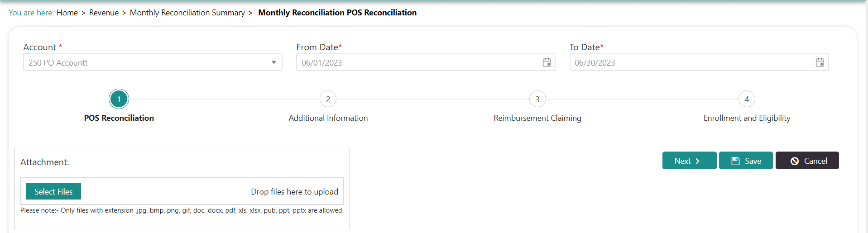Click the Next button
This screenshot has height=233, width=868.
click(x=689, y=161)
